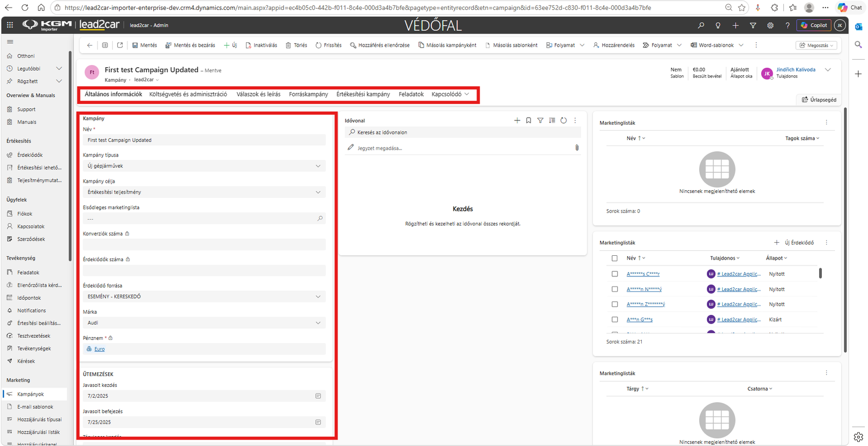This screenshot has width=868, height=446.
Task: Click the paperclip attachment icon in note
Action: click(577, 147)
